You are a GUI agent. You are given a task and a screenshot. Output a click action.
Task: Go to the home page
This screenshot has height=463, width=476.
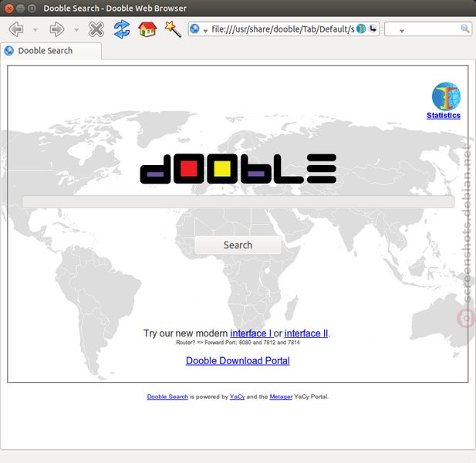click(x=147, y=29)
